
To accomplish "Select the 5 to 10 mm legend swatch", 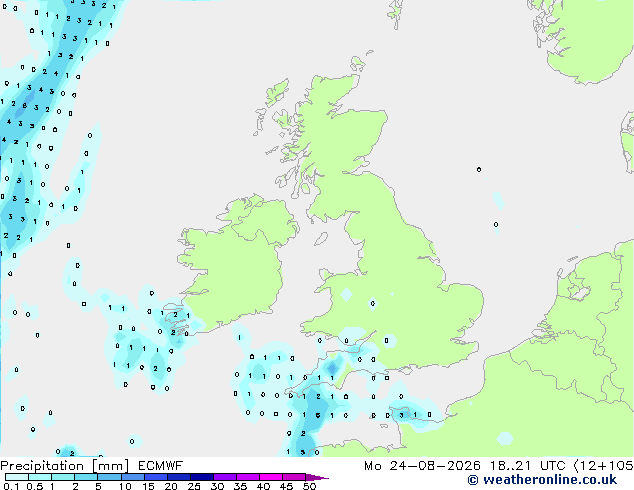I will point(110,477).
